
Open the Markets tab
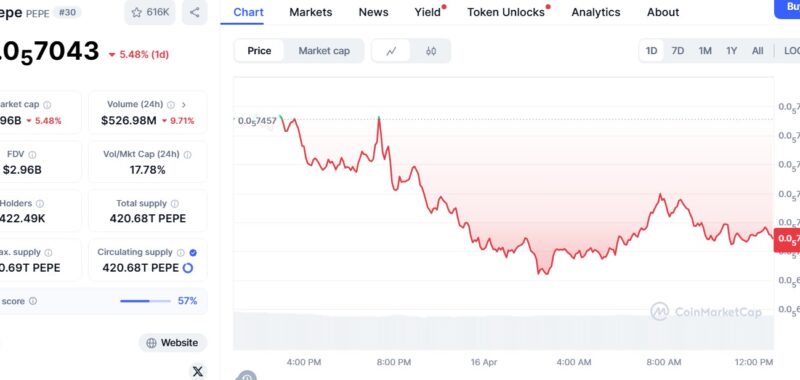310,12
